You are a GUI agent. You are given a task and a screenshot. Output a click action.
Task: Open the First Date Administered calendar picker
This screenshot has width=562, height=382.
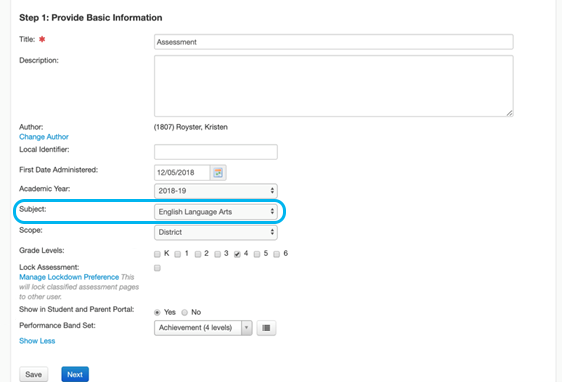218,173
